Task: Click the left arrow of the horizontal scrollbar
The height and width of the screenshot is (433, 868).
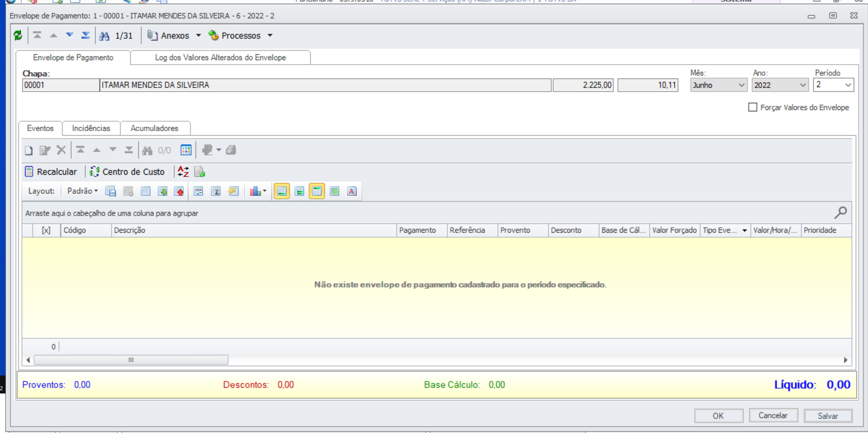Action: pos(28,360)
